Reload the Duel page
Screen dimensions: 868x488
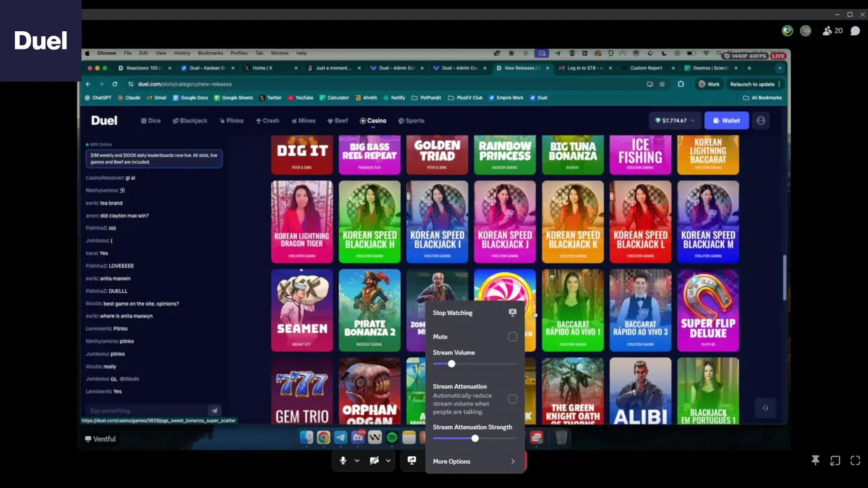pyautogui.click(x=115, y=84)
